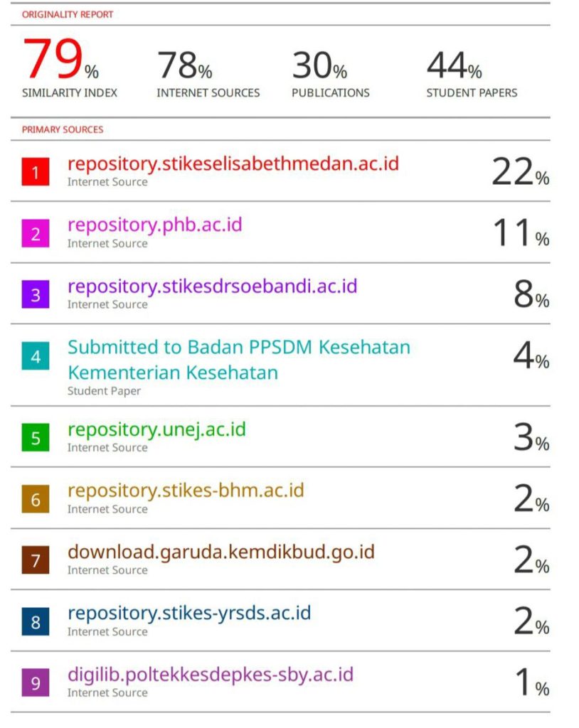Click the gold source number 6 badge
579x728 pixels.
36,499
